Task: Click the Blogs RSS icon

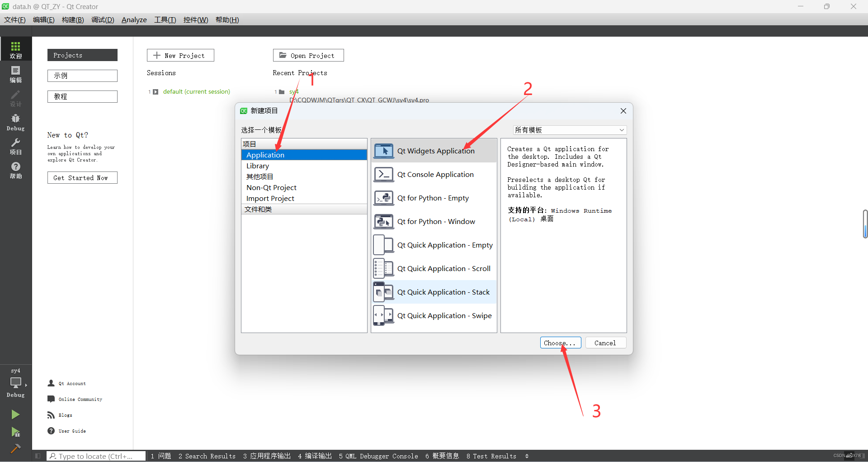Action: click(51, 415)
